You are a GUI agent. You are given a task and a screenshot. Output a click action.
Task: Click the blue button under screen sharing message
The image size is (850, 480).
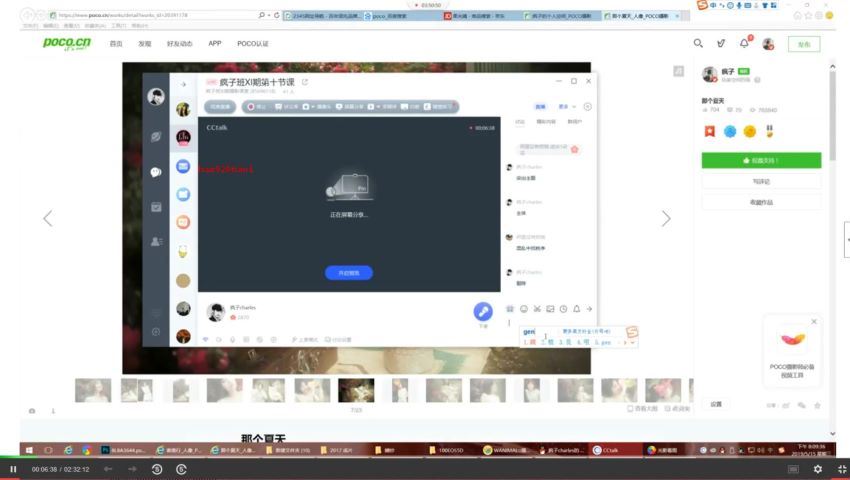pos(349,273)
